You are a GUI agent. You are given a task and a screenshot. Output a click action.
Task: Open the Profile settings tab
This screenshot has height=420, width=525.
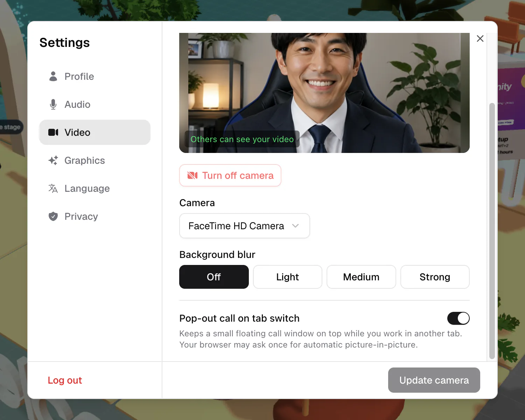point(95,76)
